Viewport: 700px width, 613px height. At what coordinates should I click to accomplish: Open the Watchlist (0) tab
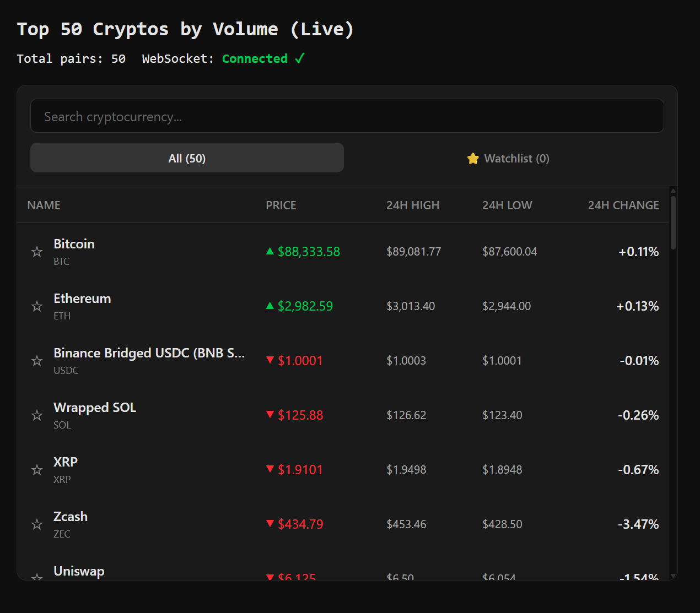pos(507,158)
